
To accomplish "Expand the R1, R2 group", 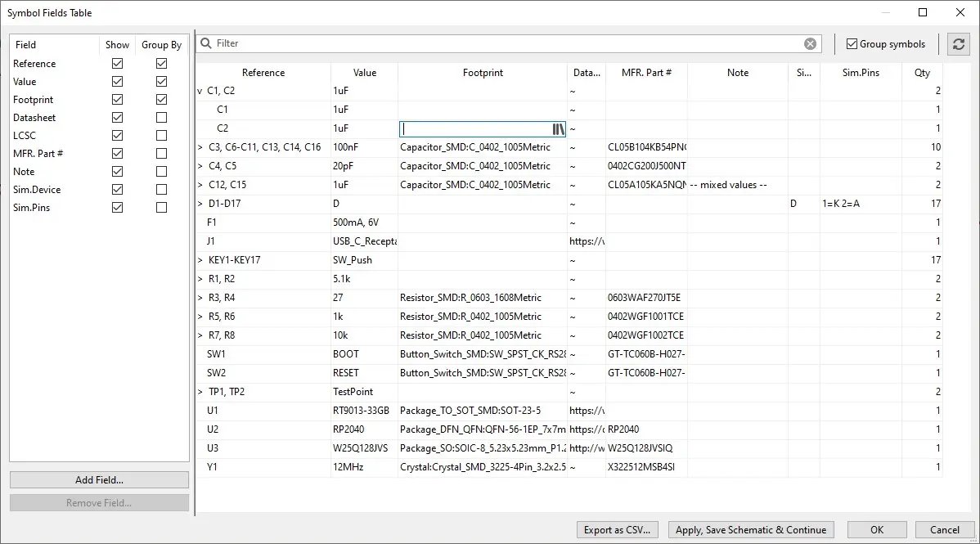I will click(x=200, y=279).
